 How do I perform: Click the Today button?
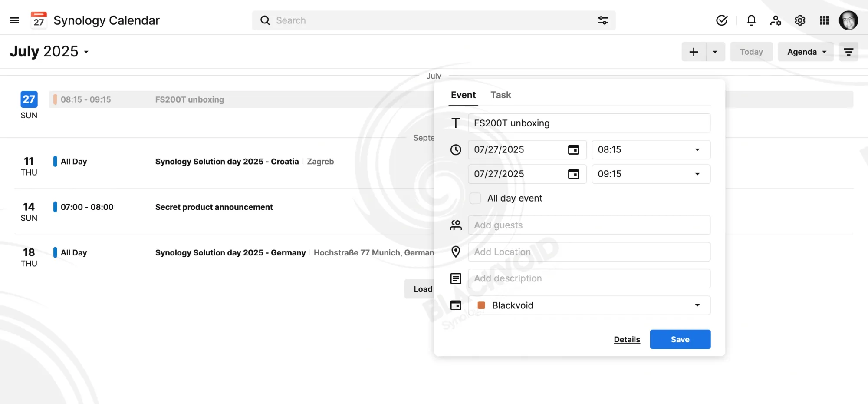pos(751,52)
